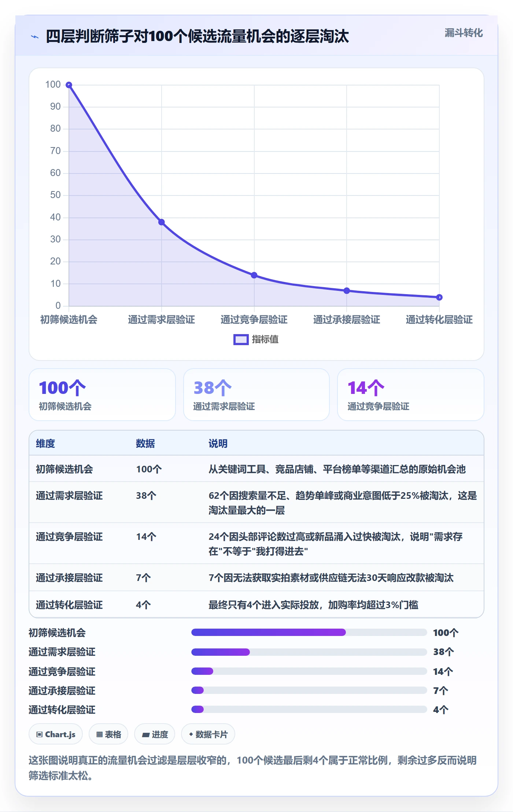
Task: Click the 通过需求层验证 table row label
Action: point(69,495)
